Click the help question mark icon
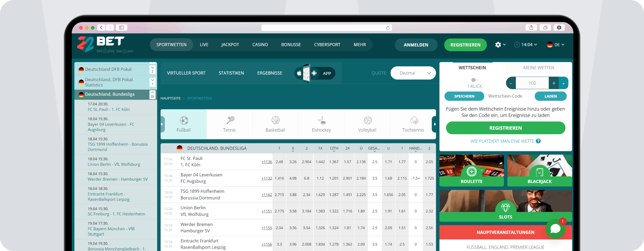The height and width of the screenshot is (251, 644). [x=538, y=141]
